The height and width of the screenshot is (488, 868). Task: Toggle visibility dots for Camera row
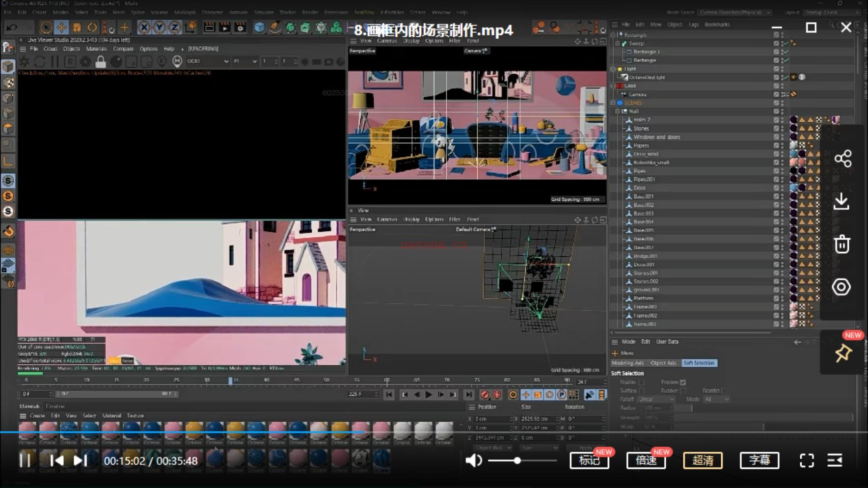782,94
